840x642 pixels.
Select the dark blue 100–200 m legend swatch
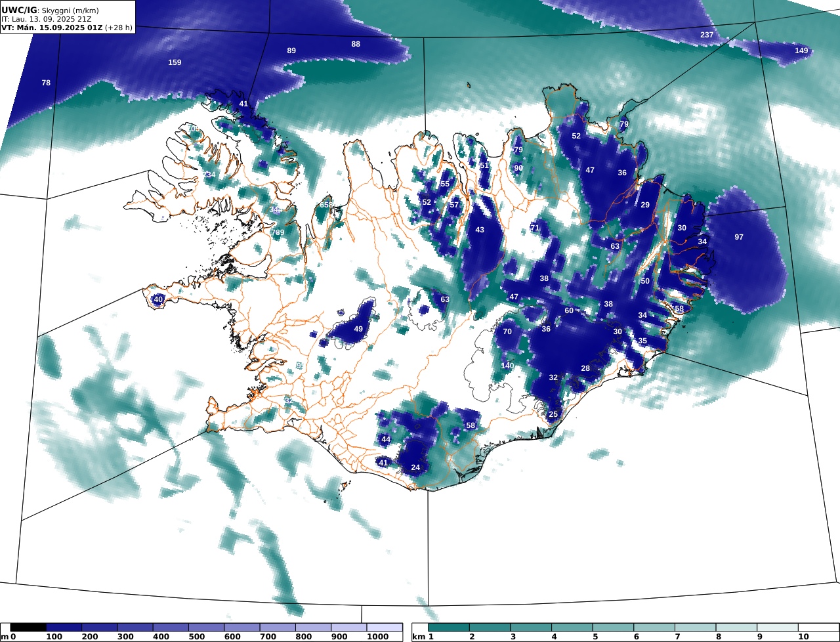64,628
